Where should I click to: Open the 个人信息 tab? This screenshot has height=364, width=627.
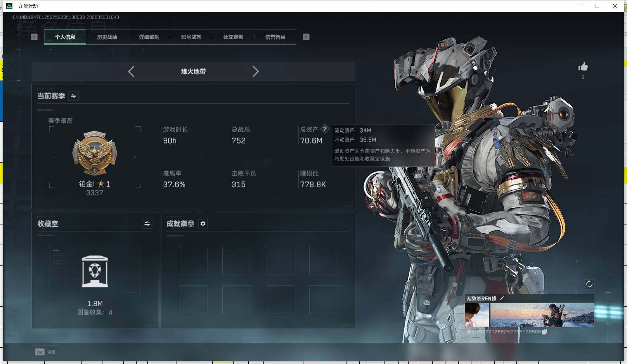tap(65, 37)
